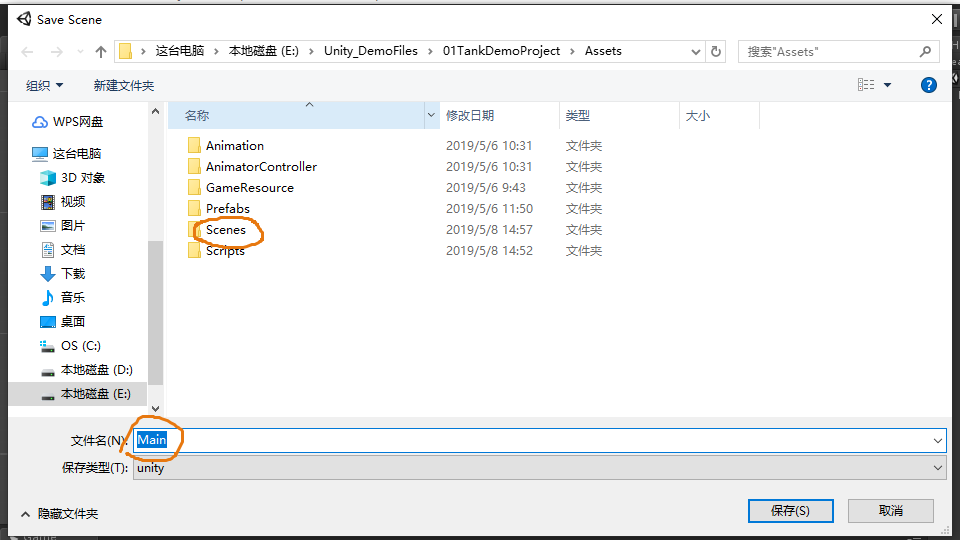Screen dimensions: 960x540
Task: Expand the chevron after Unity_DemoFiles breadcrumb
Action: (x=430, y=51)
